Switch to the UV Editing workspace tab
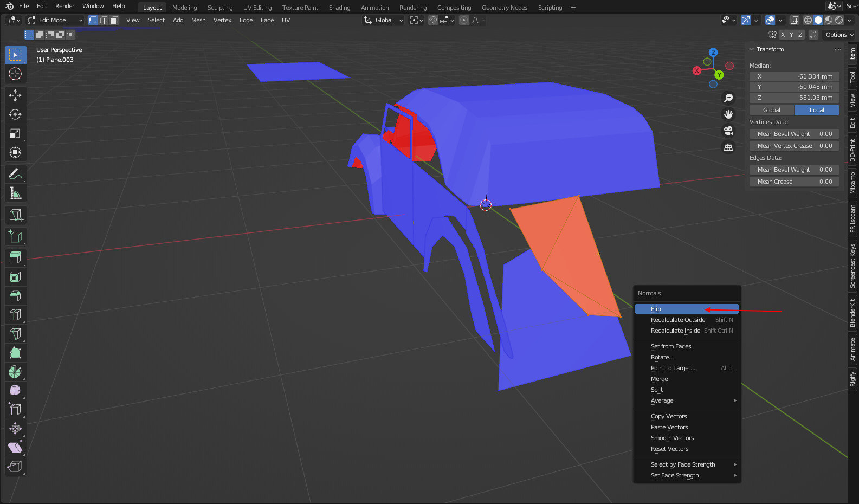The height and width of the screenshot is (504, 859). pyautogui.click(x=257, y=8)
